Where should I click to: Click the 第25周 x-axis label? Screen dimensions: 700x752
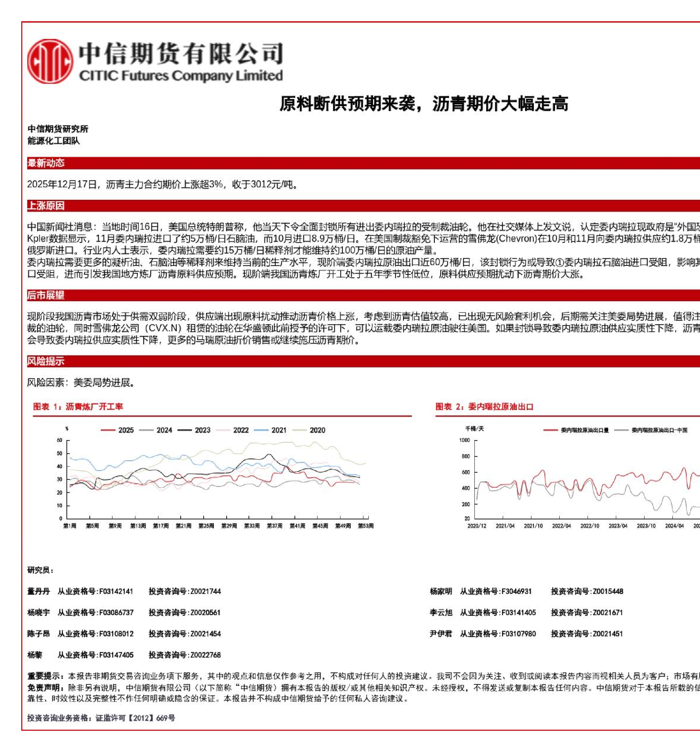pos(206,526)
